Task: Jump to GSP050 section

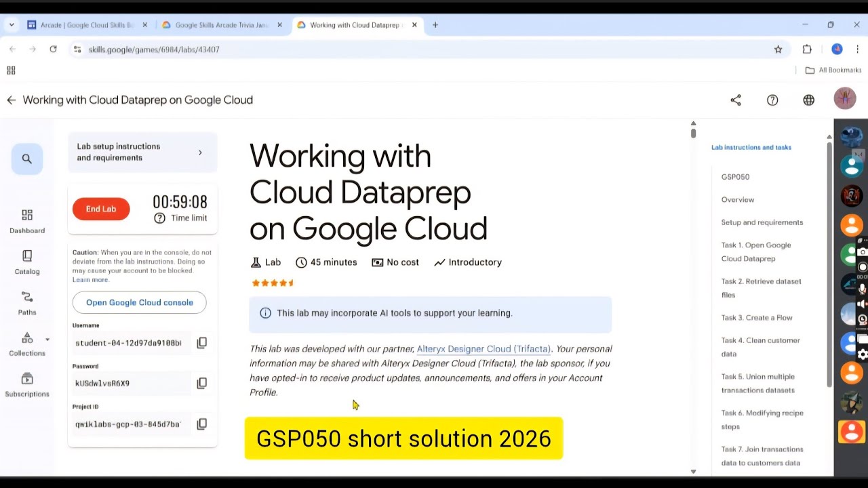Action: (x=735, y=177)
